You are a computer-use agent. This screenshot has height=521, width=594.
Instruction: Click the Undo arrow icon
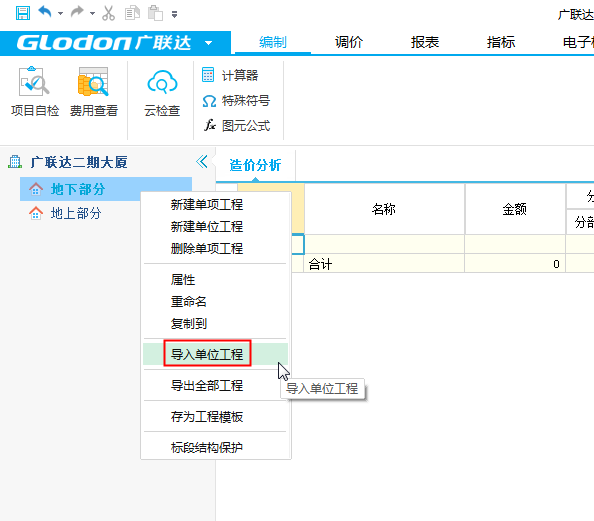pyautogui.click(x=45, y=12)
